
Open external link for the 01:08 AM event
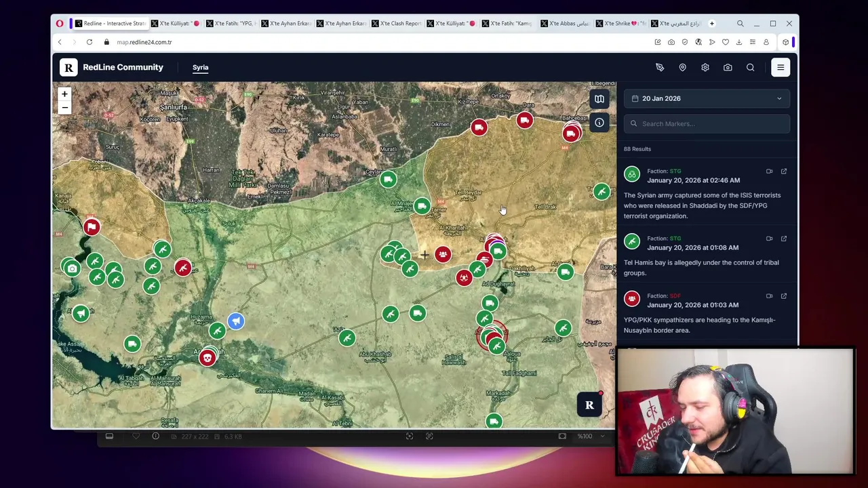(784, 239)
